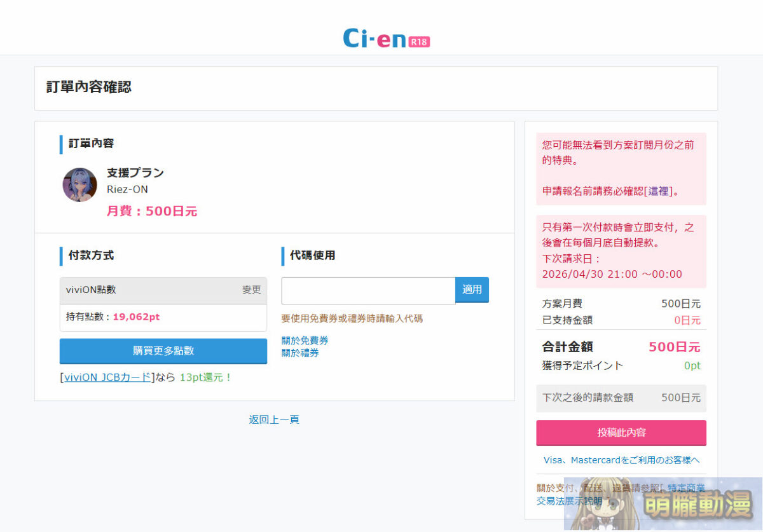Open the Visa、Mastercard customer notice link
Image resolution: width=763 pixels, height=532 pixels.
click(621, 460)
